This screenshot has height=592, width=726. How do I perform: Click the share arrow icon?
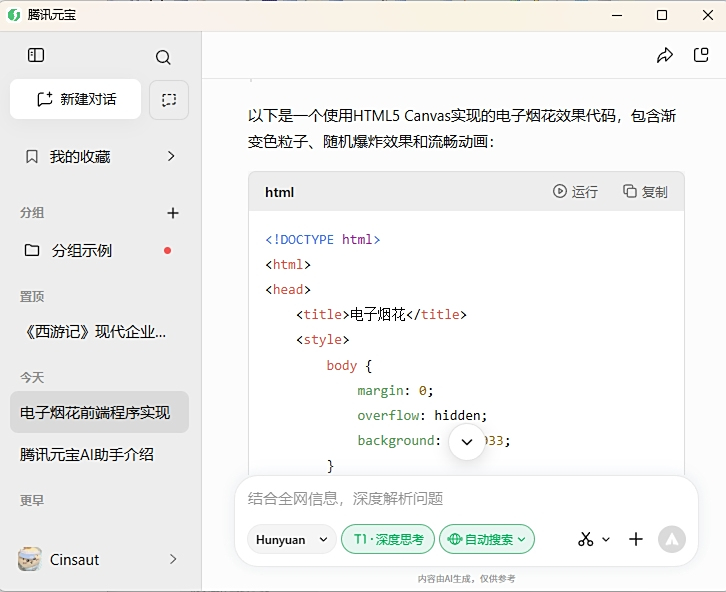665,56
